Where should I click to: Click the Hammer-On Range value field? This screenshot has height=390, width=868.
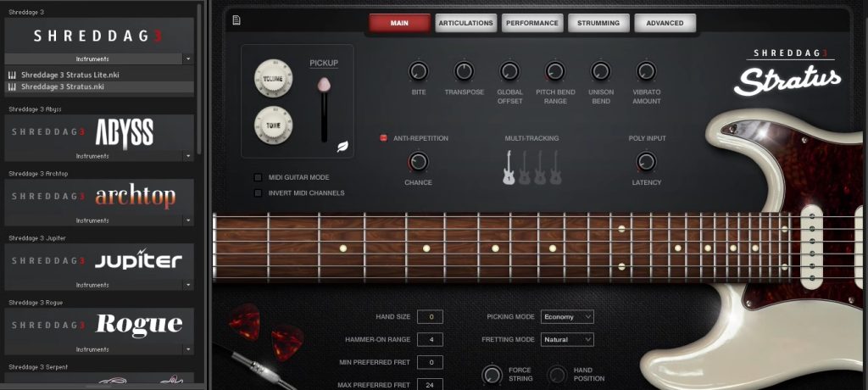431,339
